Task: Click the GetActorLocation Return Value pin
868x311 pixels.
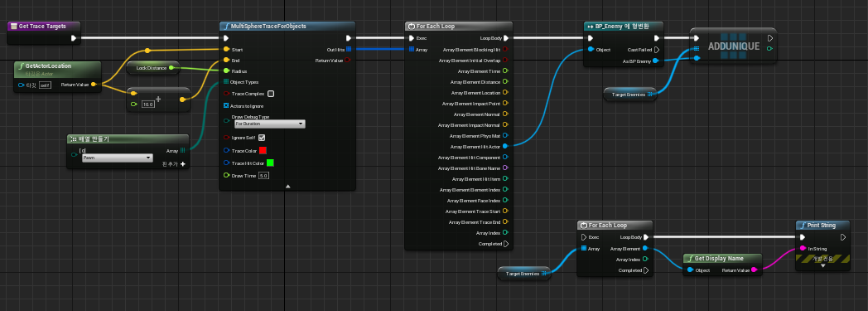Action: [94, 85]
